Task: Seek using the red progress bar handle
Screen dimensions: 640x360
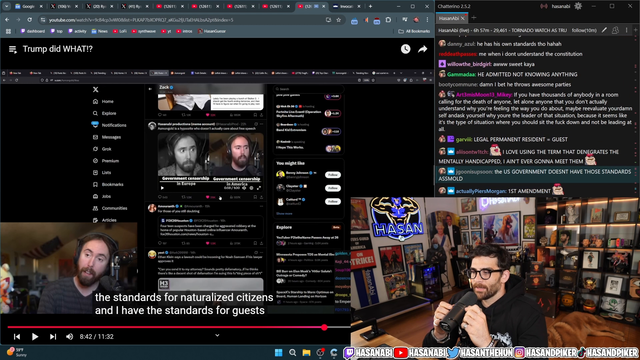Action: click(324, 327)
